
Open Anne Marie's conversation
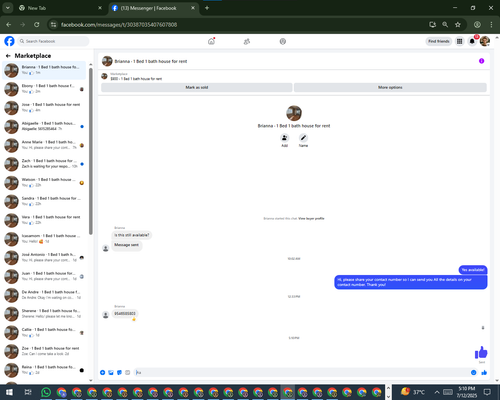(x=44, y=145)
